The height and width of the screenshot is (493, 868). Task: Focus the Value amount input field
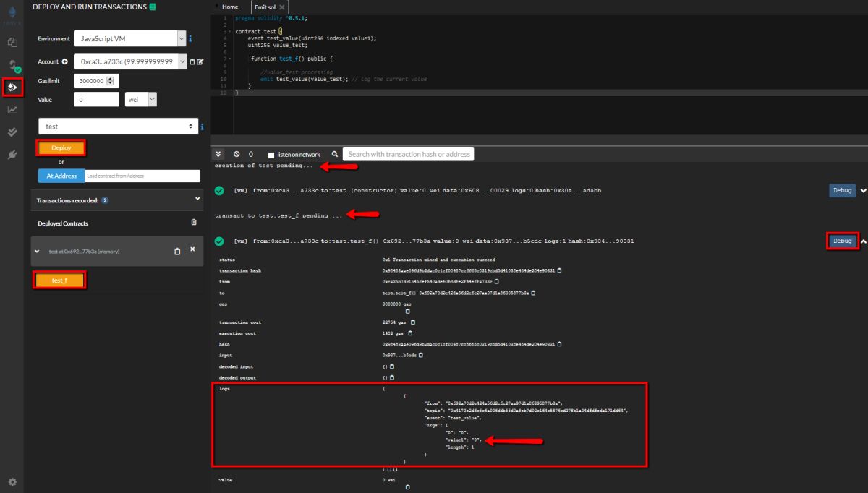tap(96, 100)
